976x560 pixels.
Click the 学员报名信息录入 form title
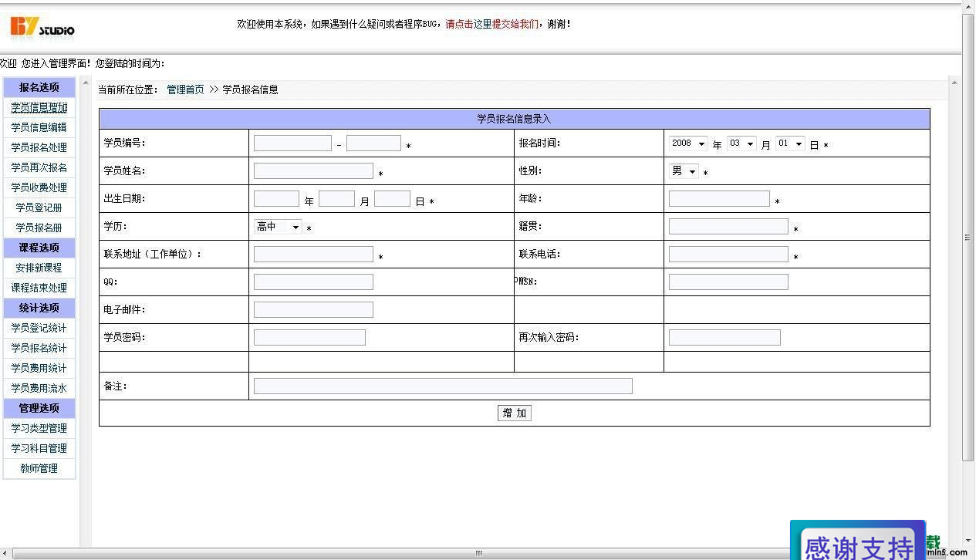[514, 119]
